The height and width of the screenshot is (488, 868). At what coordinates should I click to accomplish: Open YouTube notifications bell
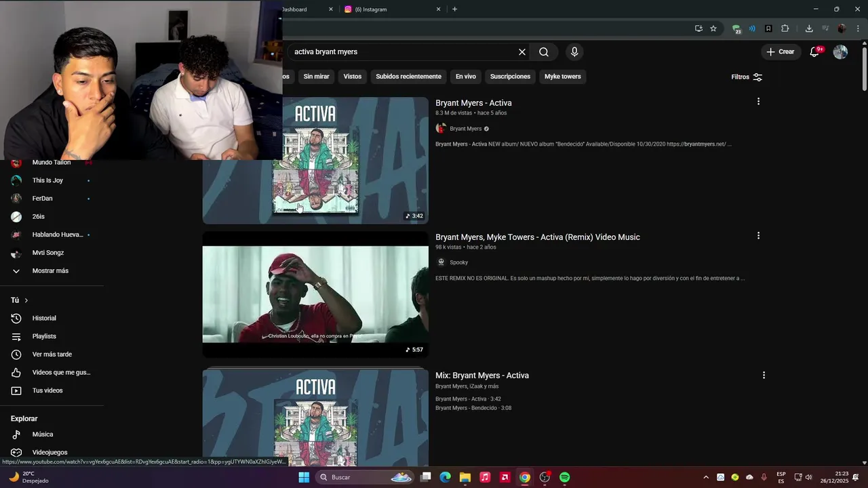(815, 52)
